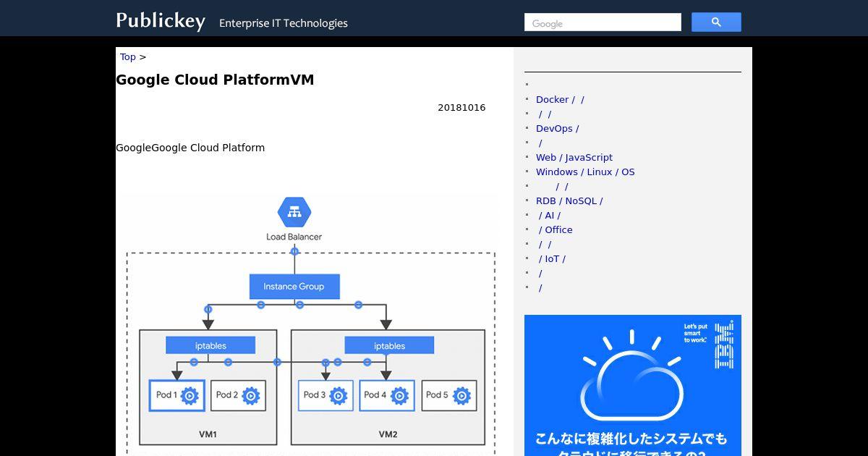Click the blue search magnifier button
The width and height of the screenshot is (868, 456).
click(x=716, y=22)
